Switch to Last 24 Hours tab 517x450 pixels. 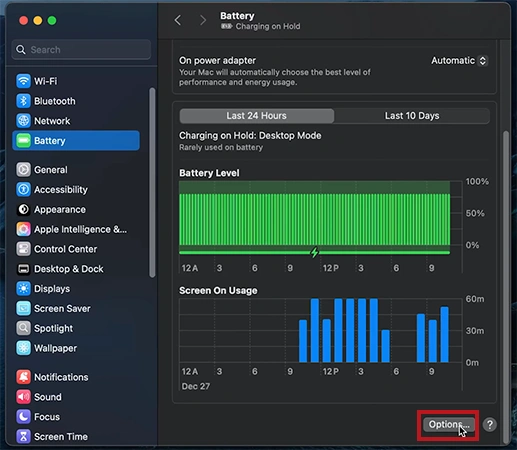click(x=257, y=116)
